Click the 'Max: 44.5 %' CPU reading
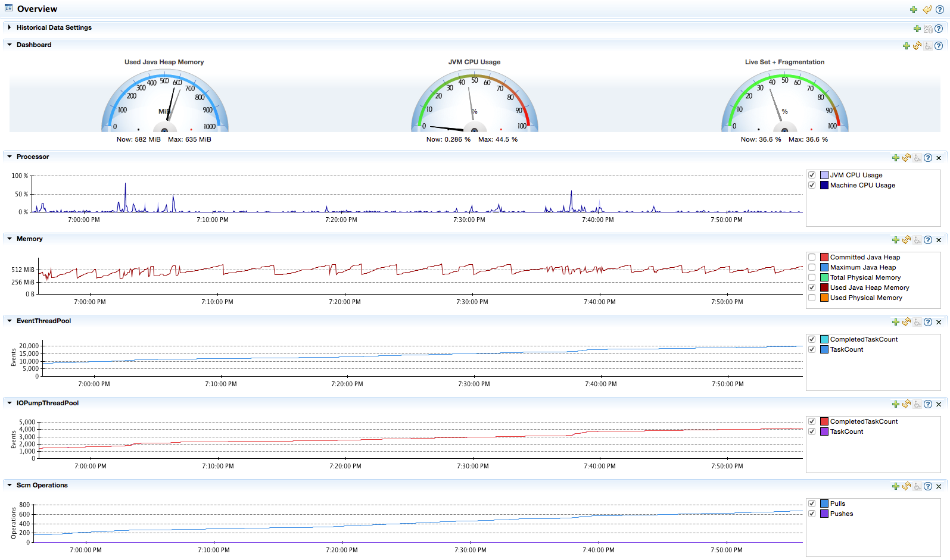The image size is (950, 560). (x=498, y=139)
